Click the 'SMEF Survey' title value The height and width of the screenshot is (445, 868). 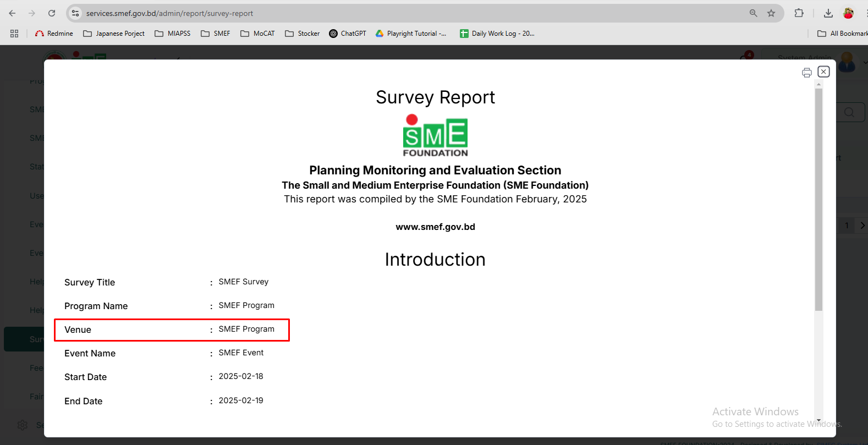pyautogui.click(x=244, y=282)
